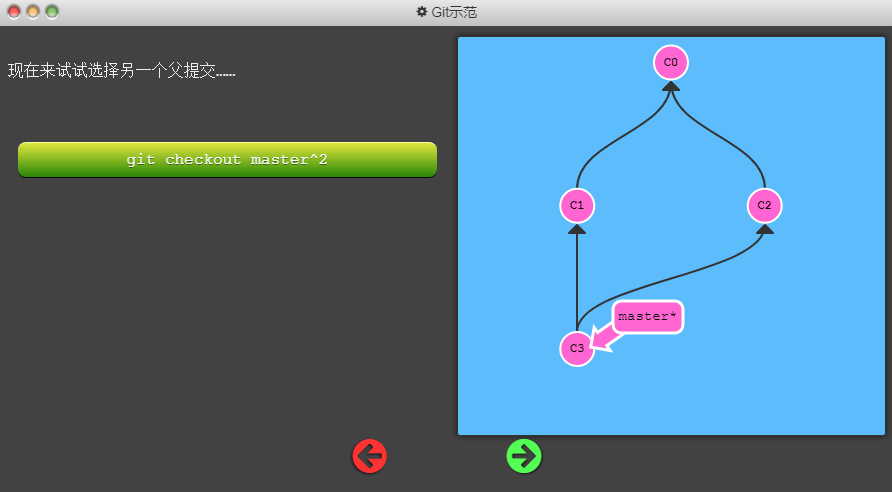Viewport: 892px width, 492px height.
Task: Click the red back arrow icon
Action: (x=370, y=456)
